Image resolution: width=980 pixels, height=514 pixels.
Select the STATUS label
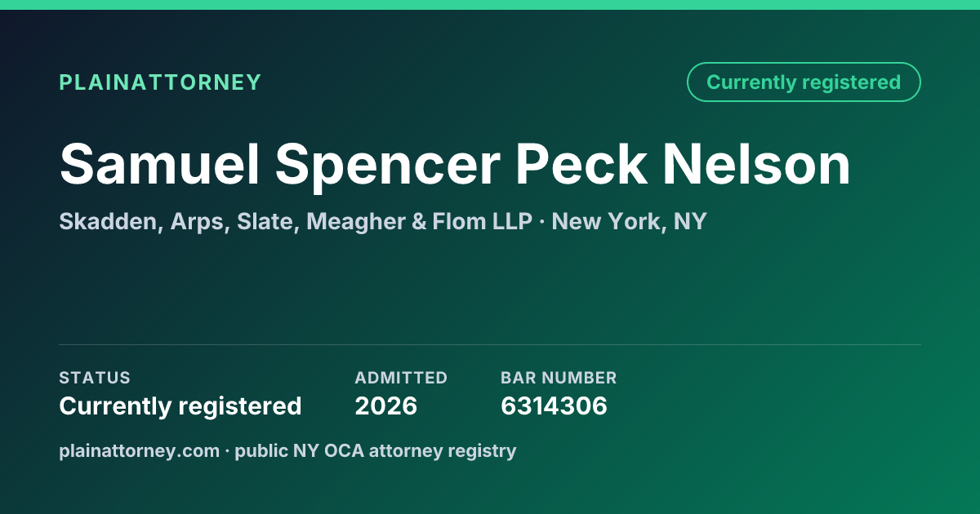95,378
